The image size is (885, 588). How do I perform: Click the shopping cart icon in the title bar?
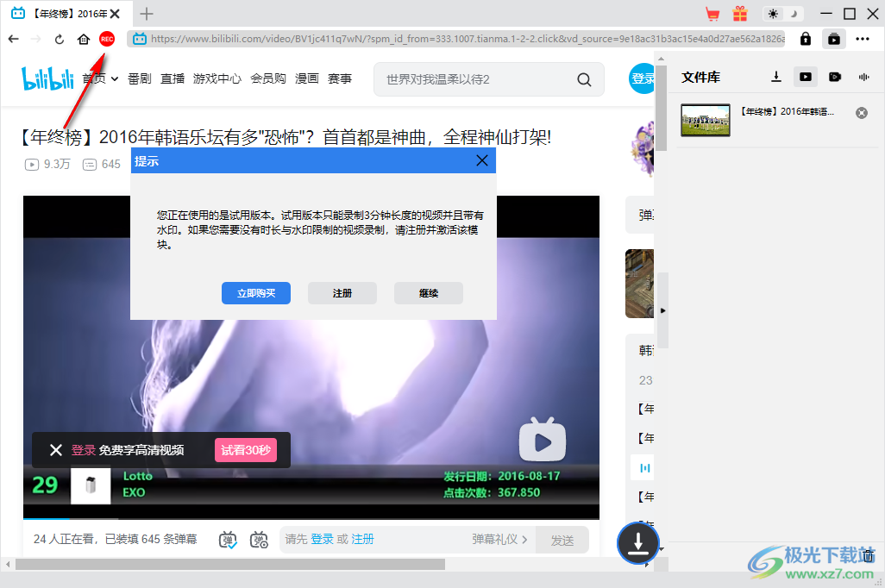[713, 13]
